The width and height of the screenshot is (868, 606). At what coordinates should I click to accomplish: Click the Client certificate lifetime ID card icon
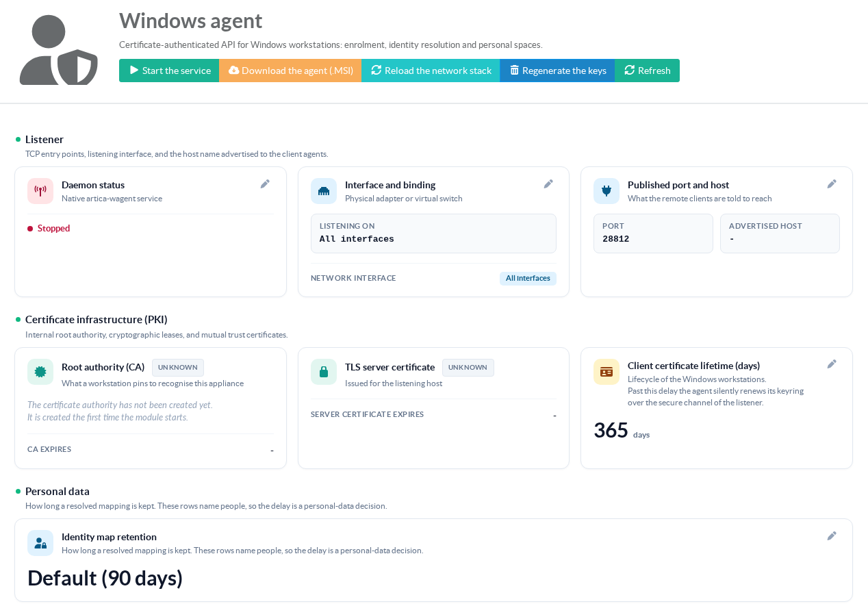(607, 372)
